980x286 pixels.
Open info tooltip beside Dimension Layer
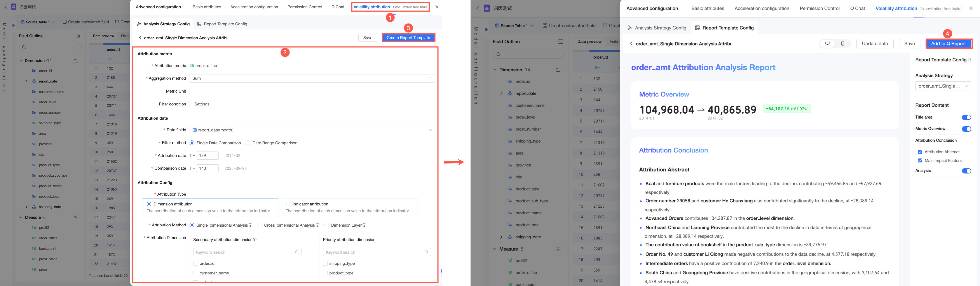[x=364, y=225]
